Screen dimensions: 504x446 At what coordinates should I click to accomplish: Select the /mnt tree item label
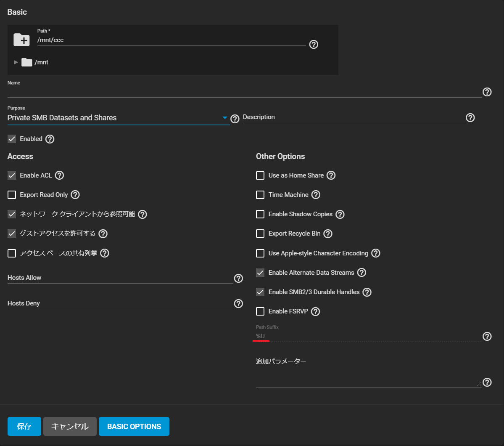pos(42,62)
